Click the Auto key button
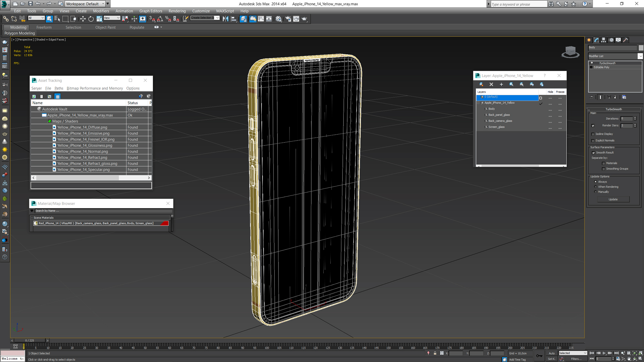Screen dimensions: 644x362 pyautogui.click(x=551, y=353)
